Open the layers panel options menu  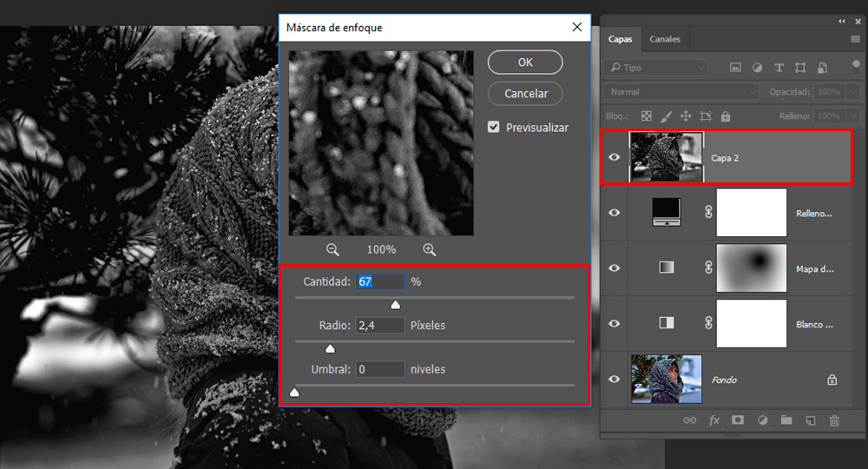[855, 40]
